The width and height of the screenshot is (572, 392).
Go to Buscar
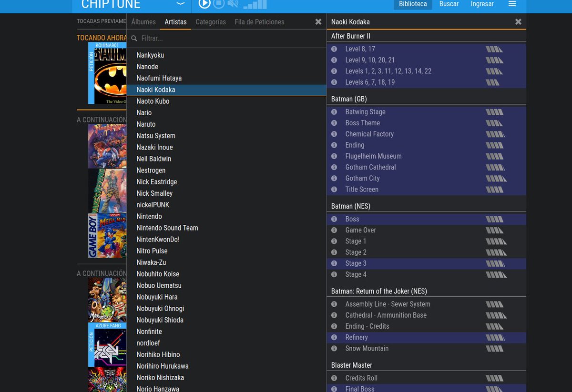[449, 4]
